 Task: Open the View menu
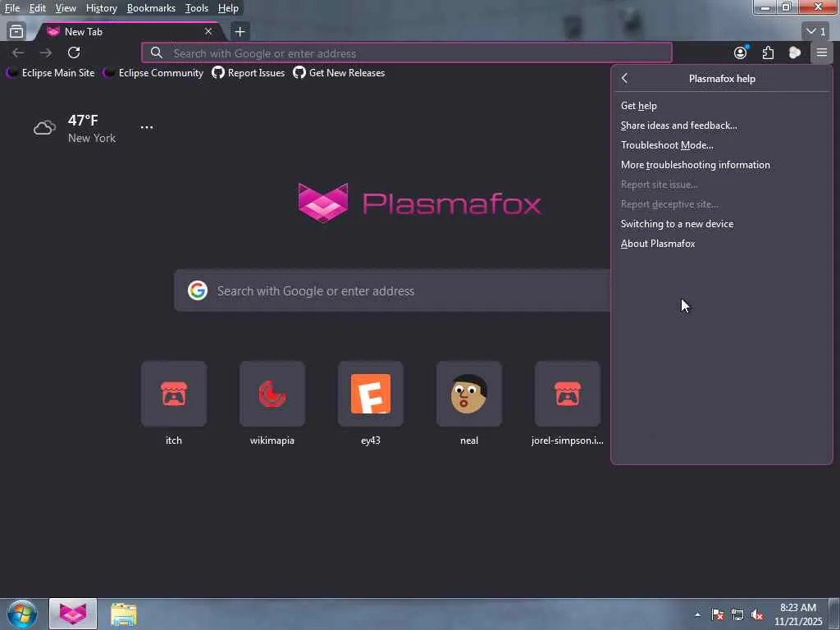tap(66, 8)
